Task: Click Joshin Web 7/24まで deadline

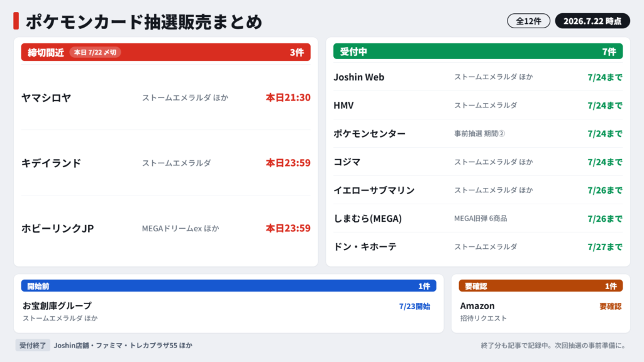Action: (605, 77)
